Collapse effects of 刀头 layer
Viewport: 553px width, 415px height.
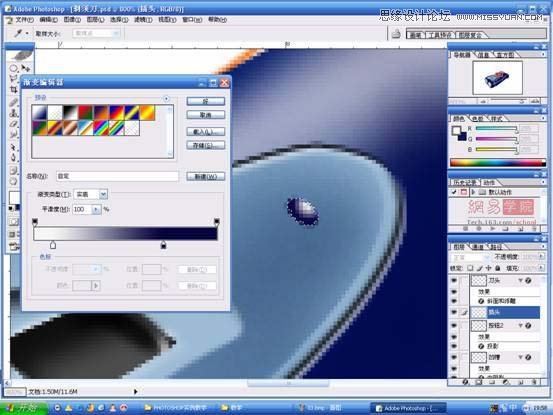(x=520, y=281)
